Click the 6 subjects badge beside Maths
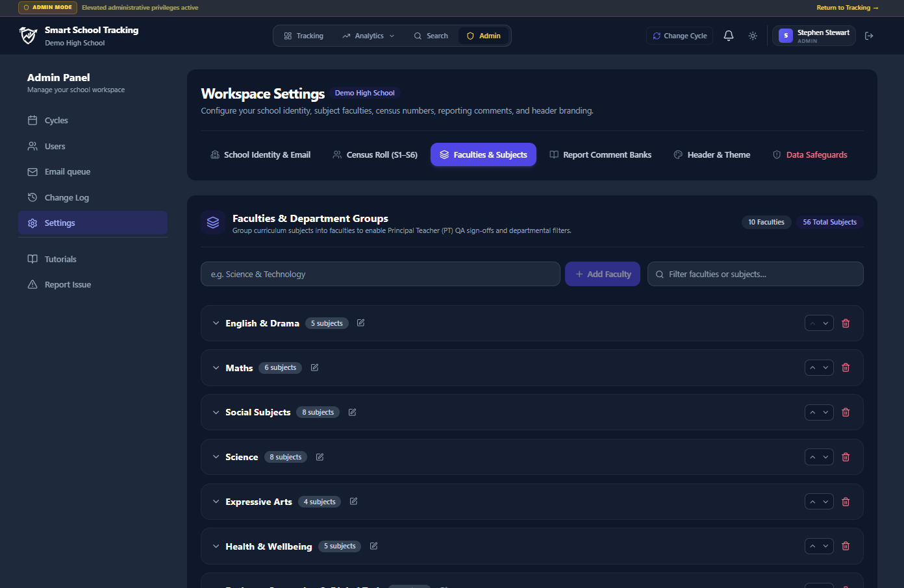Screen dimensions: 904x588 pos(281,368)
